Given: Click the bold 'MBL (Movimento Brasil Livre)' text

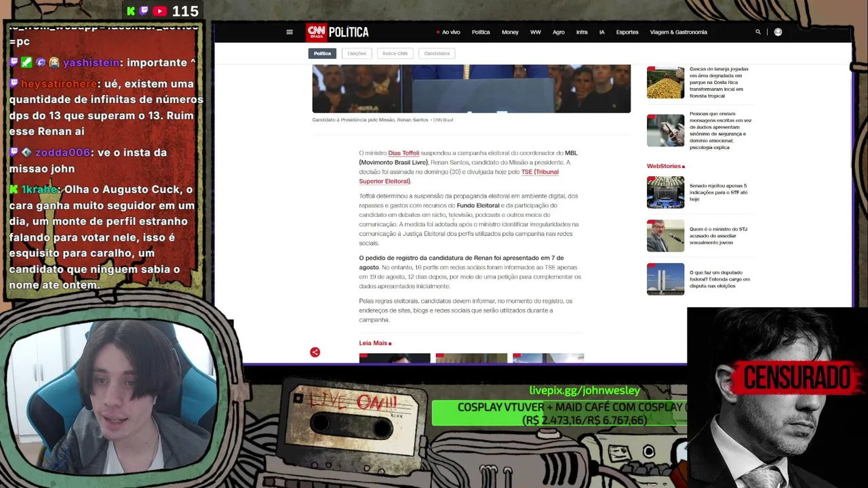Looking at the screenshot, I should click(468, 158).
